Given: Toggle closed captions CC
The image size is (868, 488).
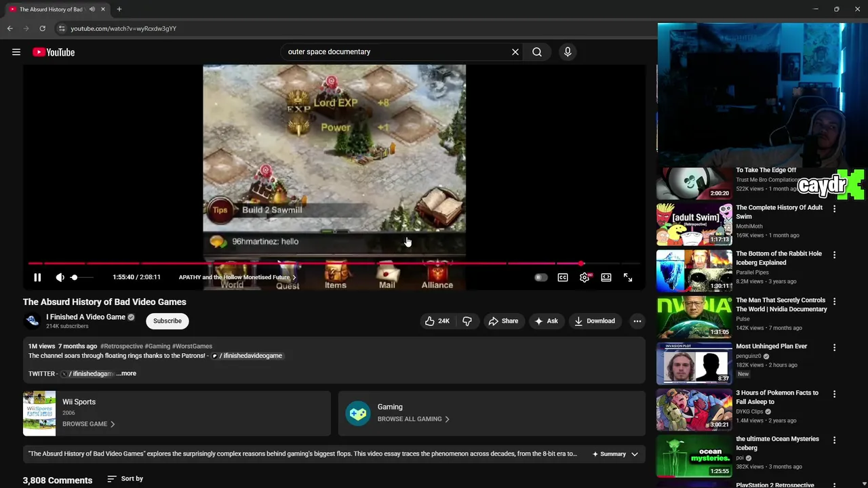Looking at the screenshot, I should 563,277.
